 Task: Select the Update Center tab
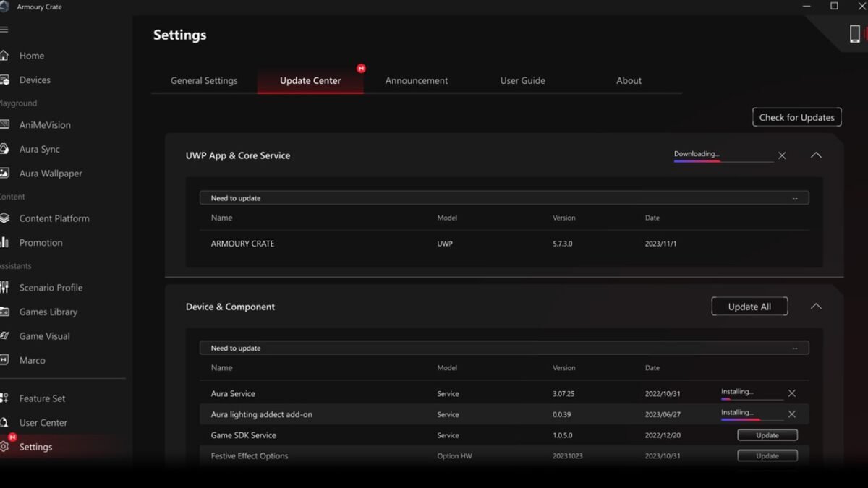coord(310,80)
